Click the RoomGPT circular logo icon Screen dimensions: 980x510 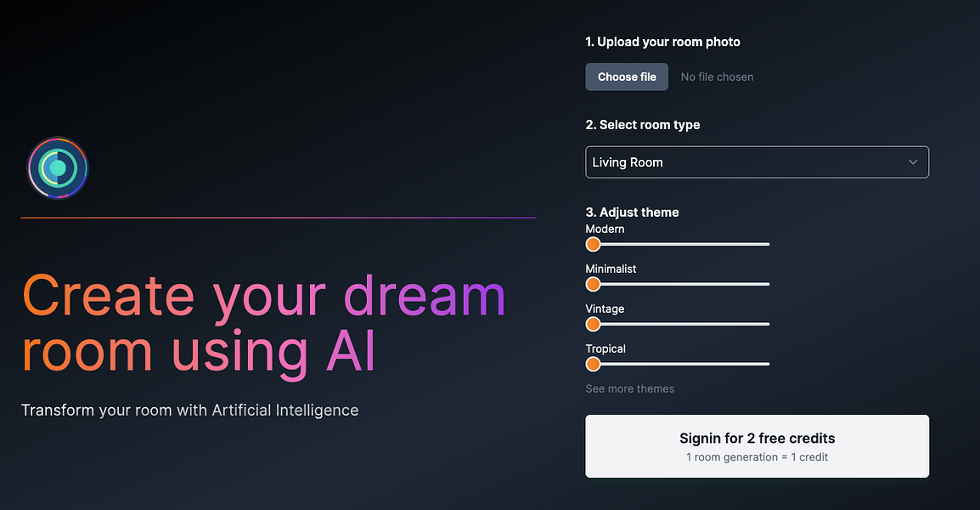click(x=57, y=167)
